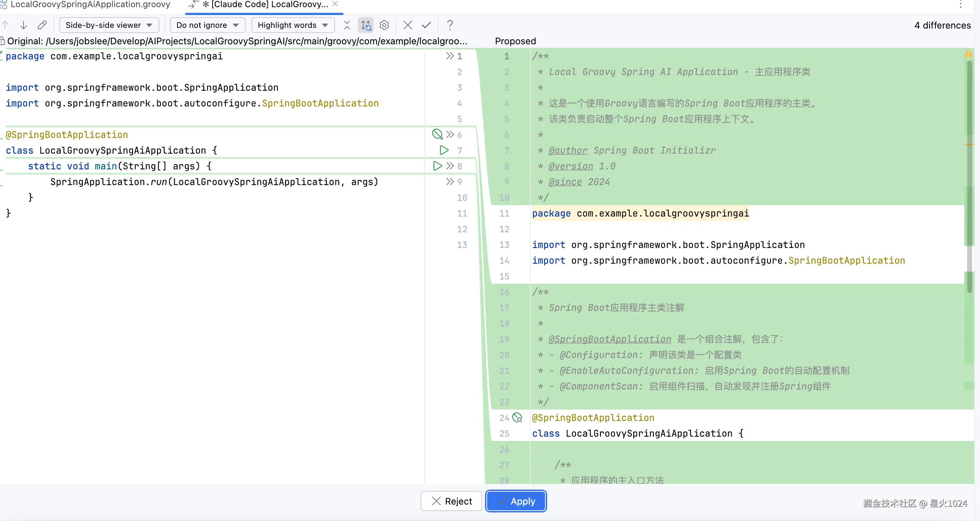980x521 pixels.
Task: Open Do not ignore dropdown
Action: click(207, 25)
